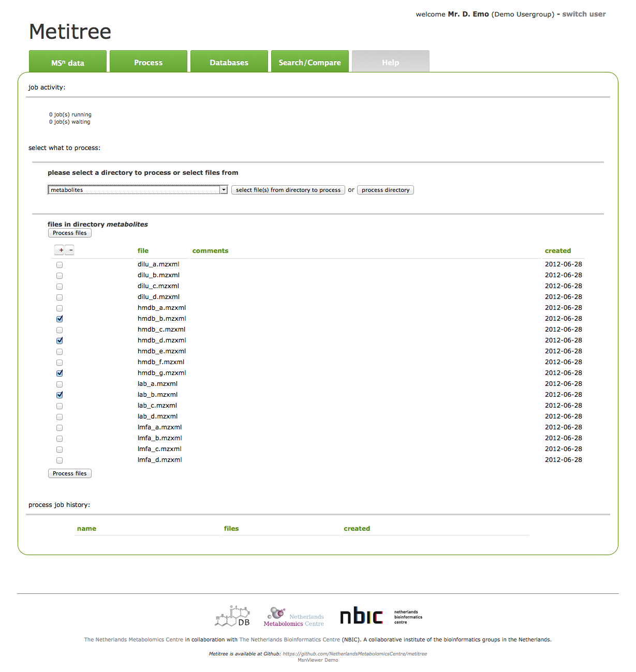
Task: Click the 'switch user' link
Action: click(x=584, y=14)
